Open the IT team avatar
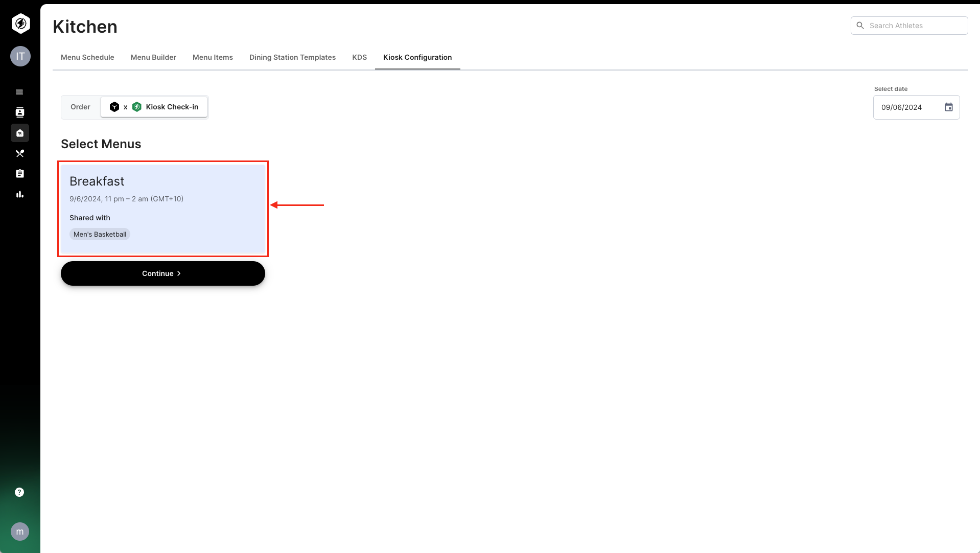Image resolution: width=980 pixels, height=553 pixels. point(20,56)
